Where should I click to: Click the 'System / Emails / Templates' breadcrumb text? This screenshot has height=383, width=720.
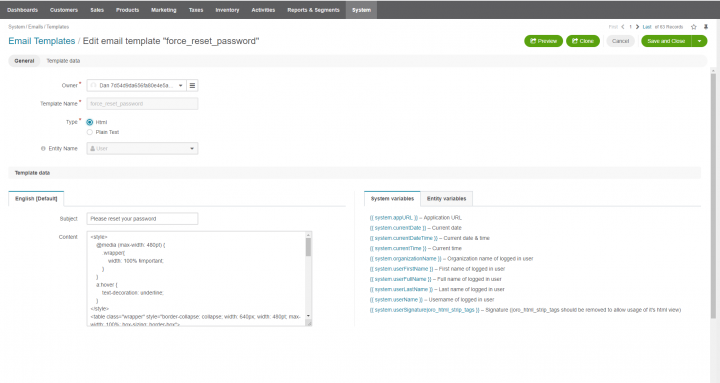click(x=39, y=27)
